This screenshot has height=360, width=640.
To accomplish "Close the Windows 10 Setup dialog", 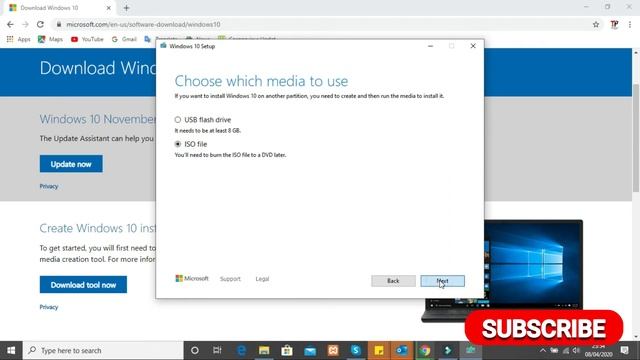I will 473,46.
